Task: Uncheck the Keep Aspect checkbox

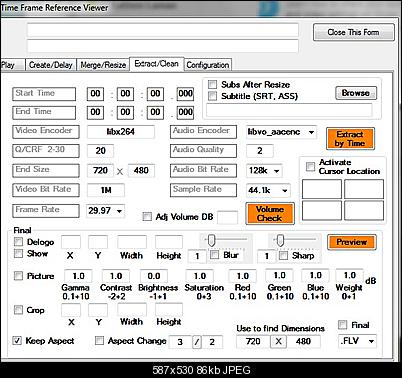Action: (17, 340)
